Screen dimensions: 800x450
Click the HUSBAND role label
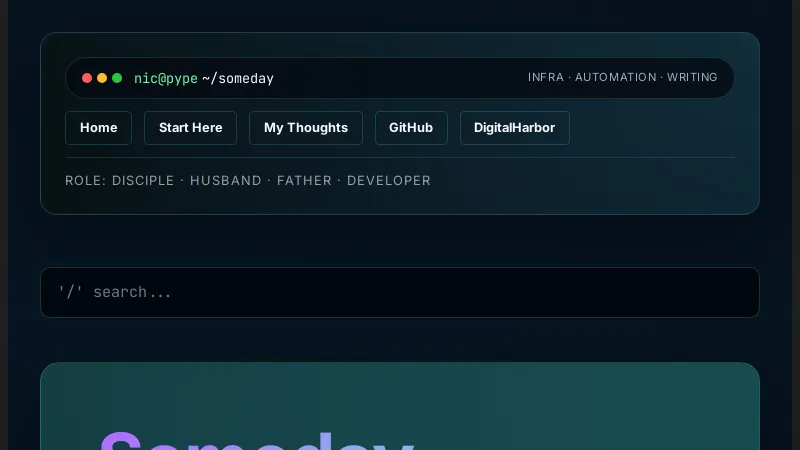click(225, 181)
